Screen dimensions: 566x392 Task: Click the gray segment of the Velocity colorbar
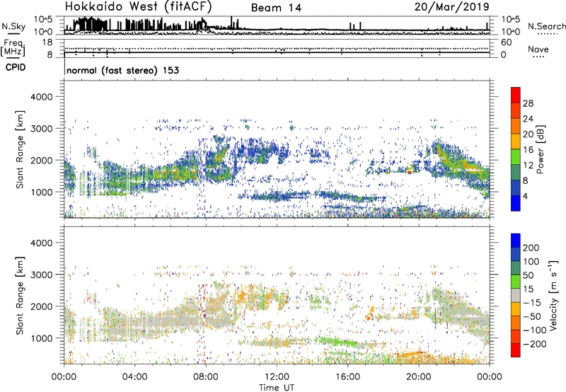click(x=516, y=295)
